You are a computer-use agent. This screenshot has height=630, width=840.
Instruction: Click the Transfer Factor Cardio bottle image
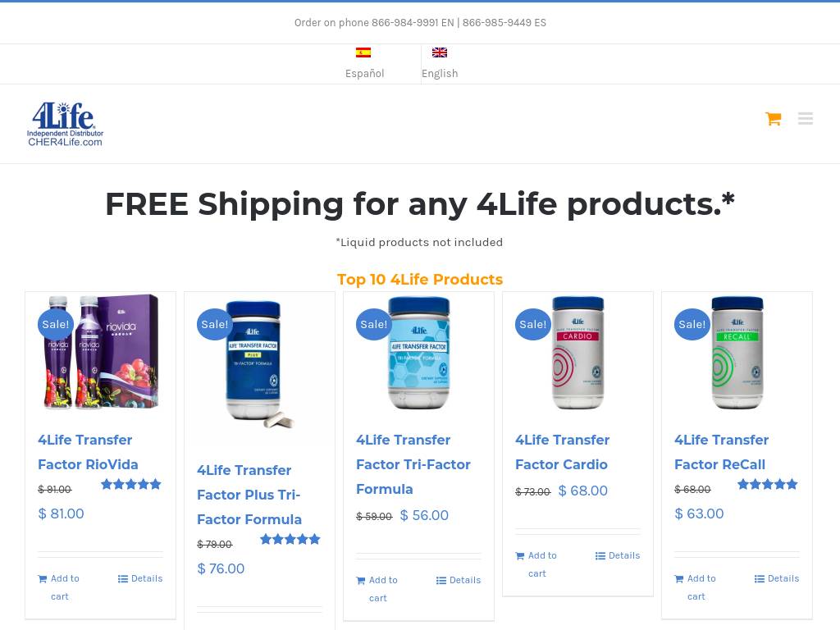click(577, 353)
